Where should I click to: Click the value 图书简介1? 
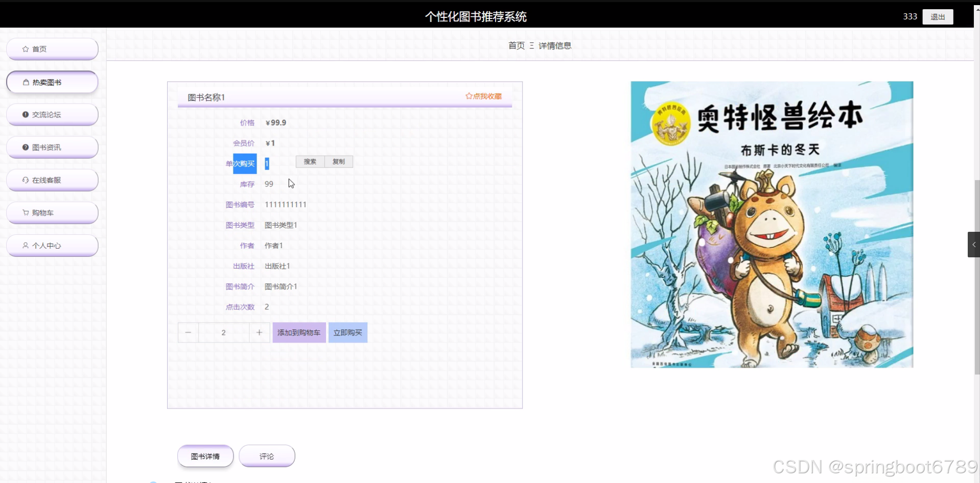(281, 286)
